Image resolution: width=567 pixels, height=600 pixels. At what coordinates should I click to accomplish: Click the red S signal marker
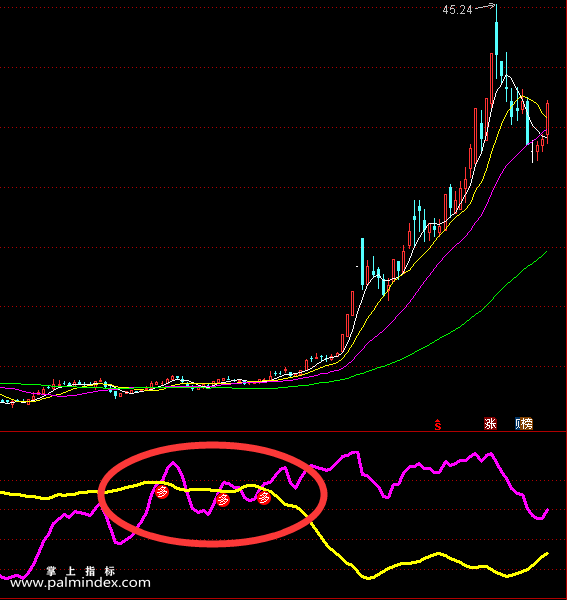click(x=438, y=425)
